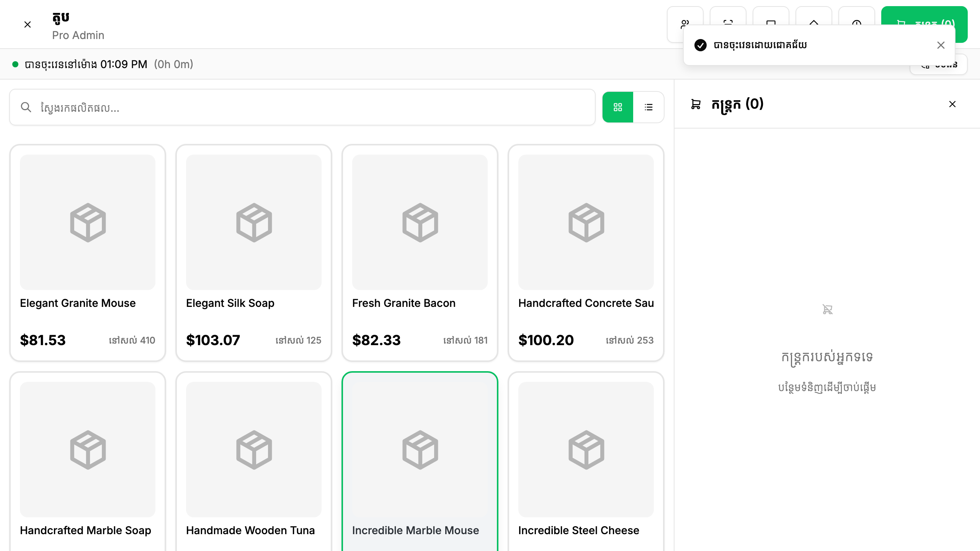Click the $82.33 price
The image size is (980, 551).
(x=376, y=340)
